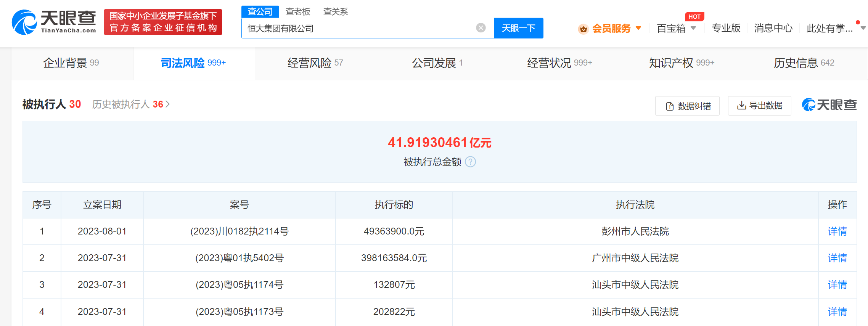
Task: Click the red government-backed certification badge
Action: [163, 22]
